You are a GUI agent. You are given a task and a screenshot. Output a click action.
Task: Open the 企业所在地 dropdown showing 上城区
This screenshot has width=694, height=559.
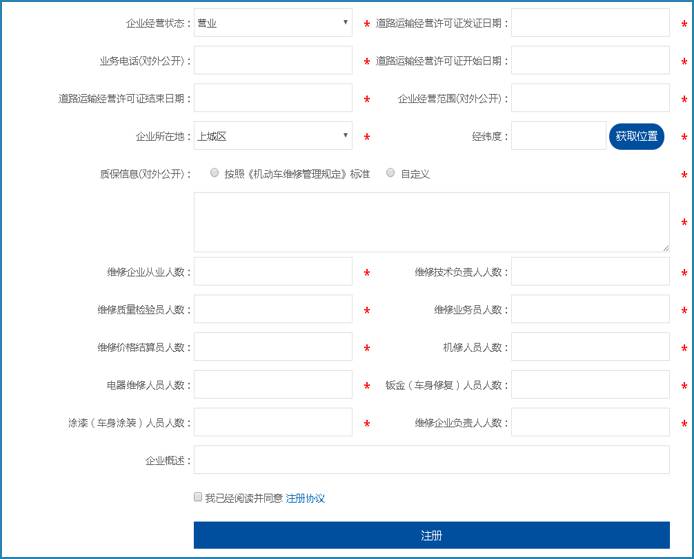click(x=273, y=135)
